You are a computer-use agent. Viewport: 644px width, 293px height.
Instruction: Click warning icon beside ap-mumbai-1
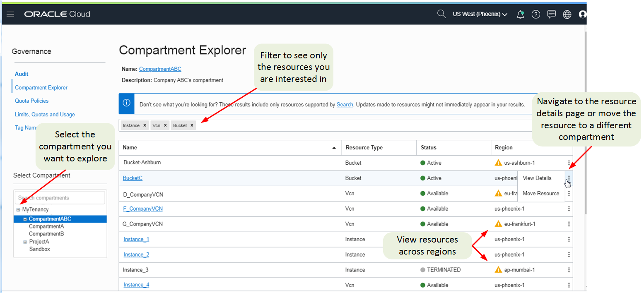click(x=499, y=270)
